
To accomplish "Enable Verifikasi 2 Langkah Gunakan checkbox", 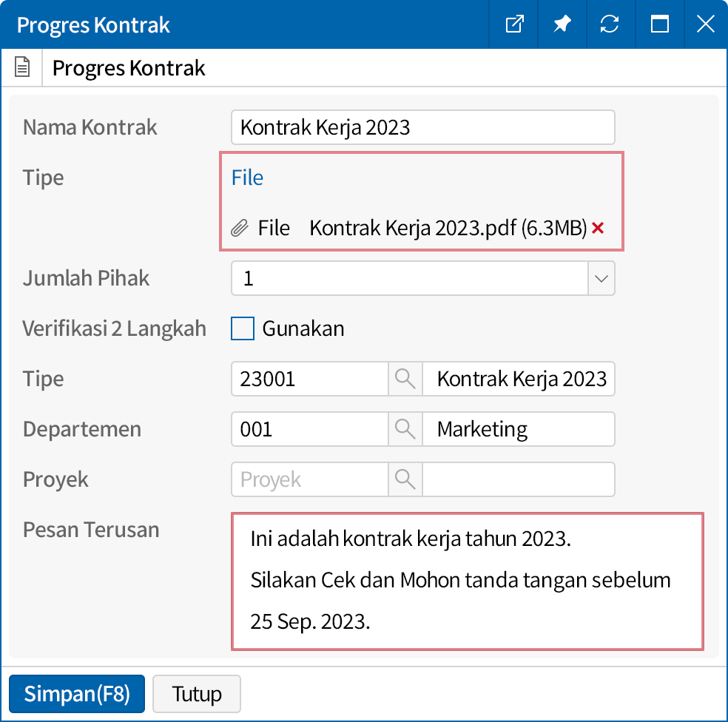I will coord(243,328).
